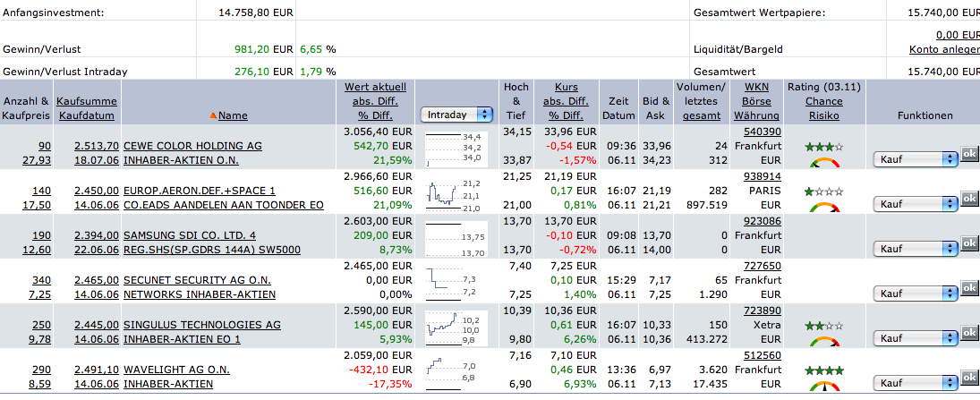Open the Kauf dropdown for Secunet Security
This screenshot has height=400, width=980.
[915, 293]
